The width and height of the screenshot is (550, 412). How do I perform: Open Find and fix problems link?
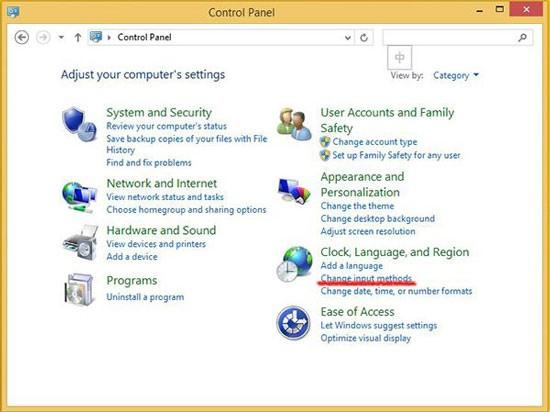tap(149, 163)
